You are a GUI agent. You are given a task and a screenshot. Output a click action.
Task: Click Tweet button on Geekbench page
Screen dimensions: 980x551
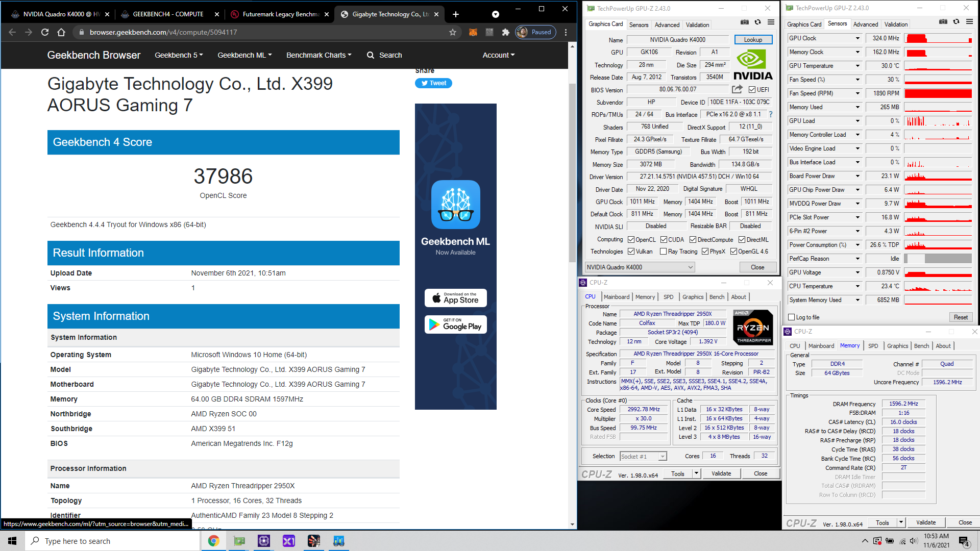(x=433, y=83)
